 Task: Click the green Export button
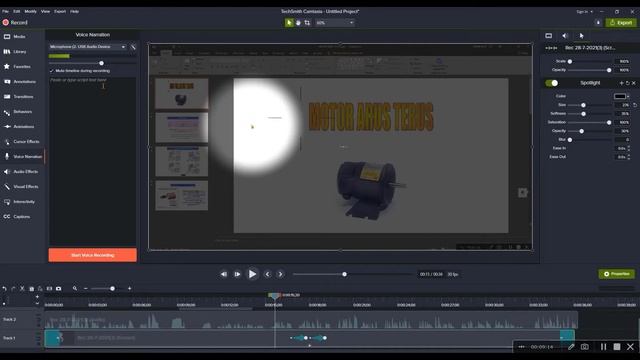pos(621,23)
